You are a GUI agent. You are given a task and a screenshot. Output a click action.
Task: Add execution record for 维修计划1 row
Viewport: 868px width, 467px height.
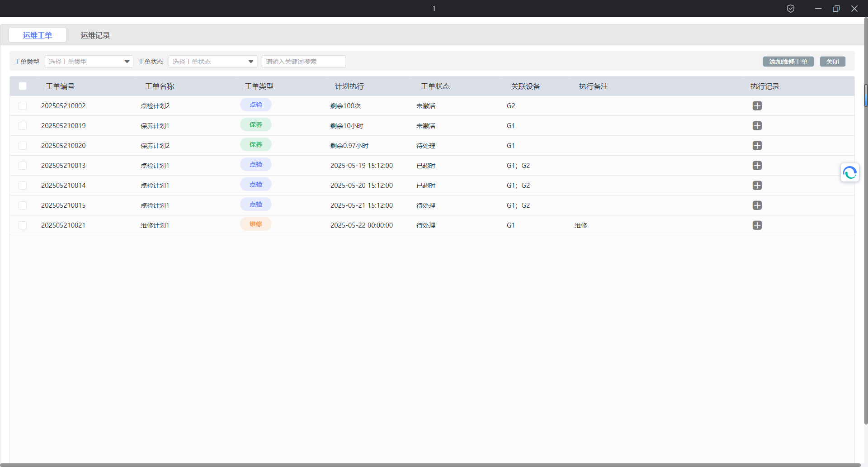[757, 225]
